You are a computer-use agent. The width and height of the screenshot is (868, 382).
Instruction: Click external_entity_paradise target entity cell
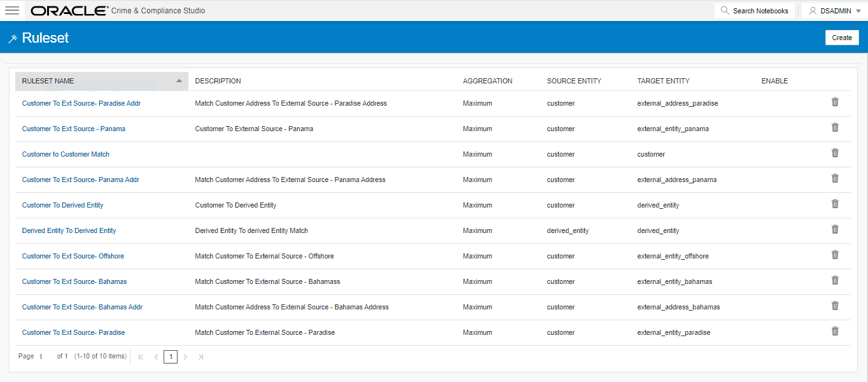coord(673,332)
